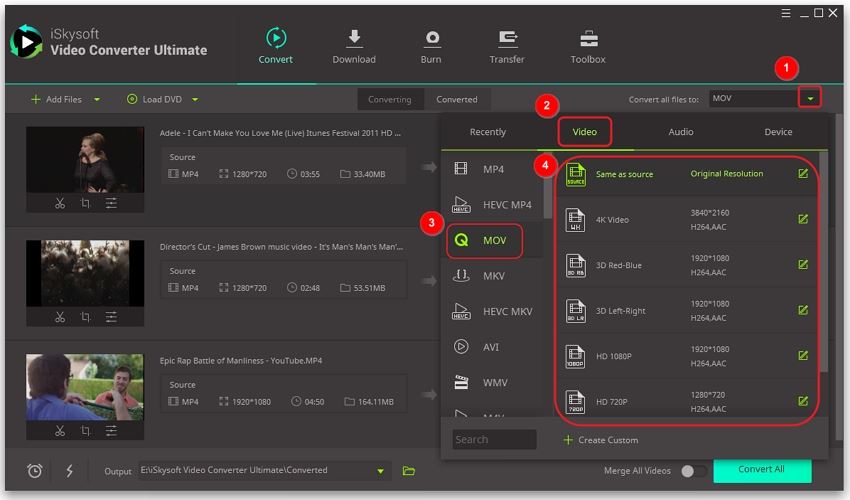Trim the Epic Rap Battle video
This screenshot has height=500, width=850.
pos(60,431)
